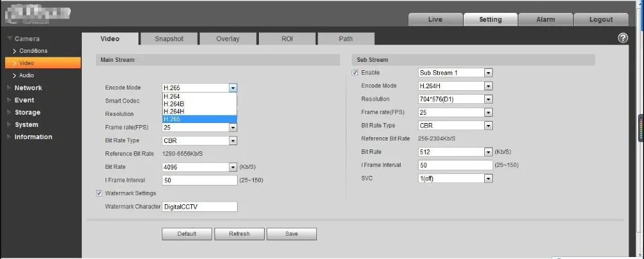Select Video in the Camera sidebar
Image resolution: width=644 pixels, height=259 pixels.
tap(43, 63)
